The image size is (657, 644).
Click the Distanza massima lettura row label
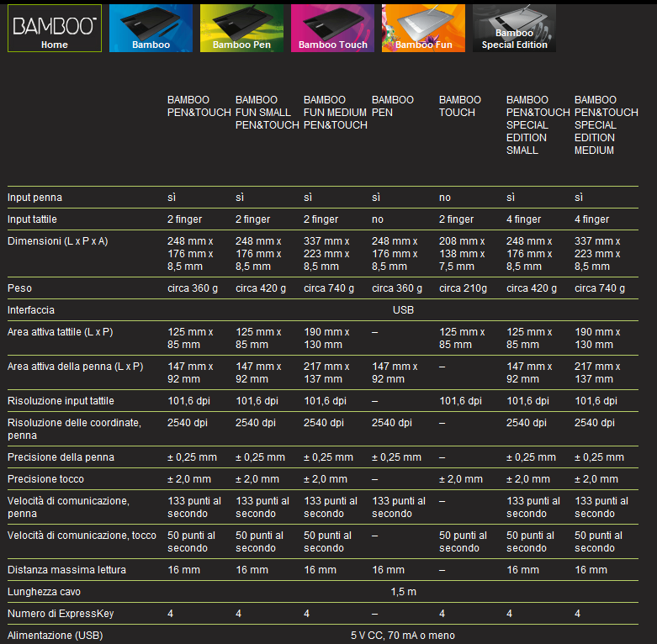click(66, 570)
